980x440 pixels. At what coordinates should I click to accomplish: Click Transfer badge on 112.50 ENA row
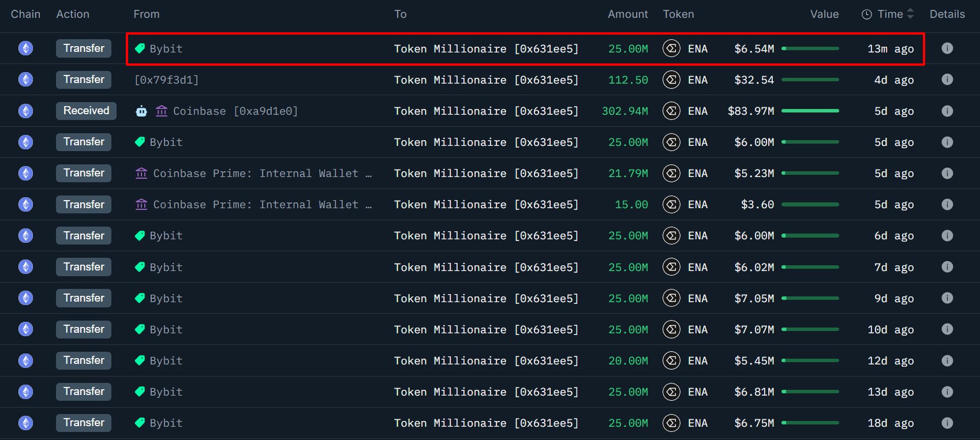pyautogui.click(x=84, y=80)
